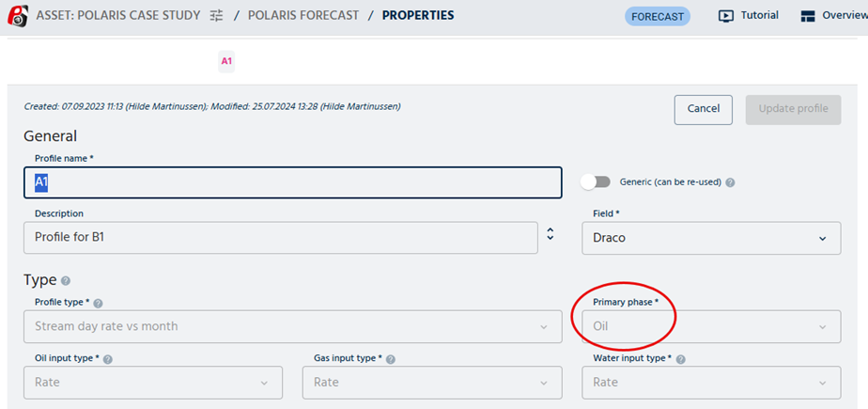Show help for Generic option

point(730,182)
